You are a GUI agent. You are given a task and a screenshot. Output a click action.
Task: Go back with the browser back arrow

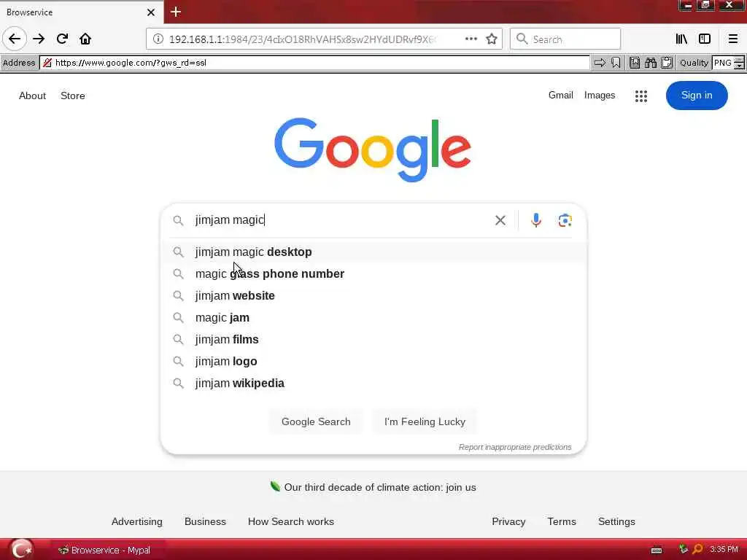pos(15,39)
